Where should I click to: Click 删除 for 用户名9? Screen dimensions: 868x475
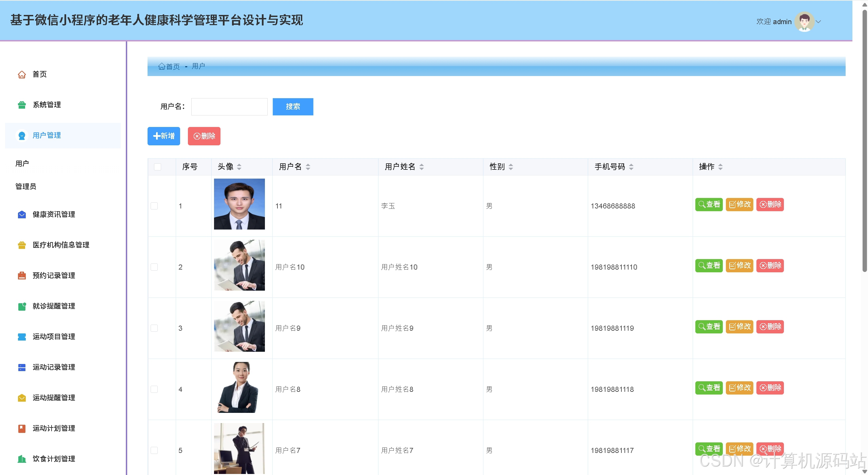[770, 327]
